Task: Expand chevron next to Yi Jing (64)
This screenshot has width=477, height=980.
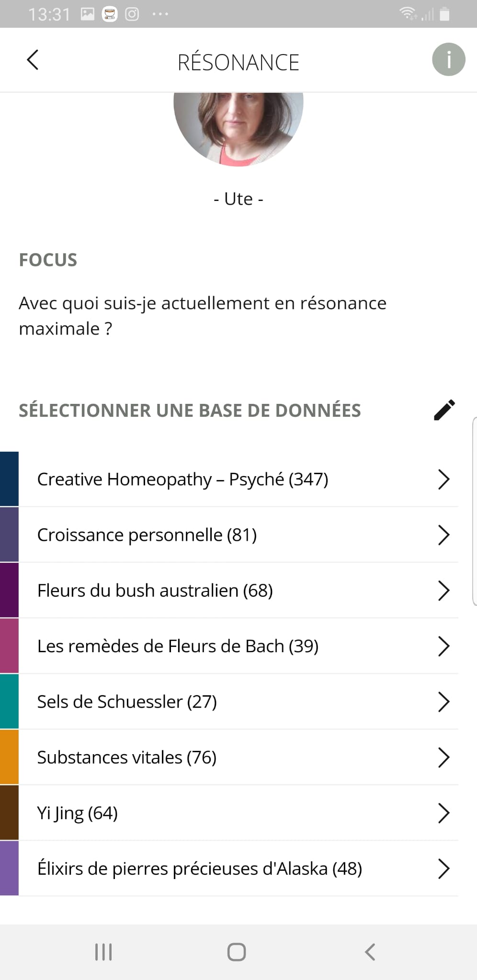Action: [x=444, y=813]
